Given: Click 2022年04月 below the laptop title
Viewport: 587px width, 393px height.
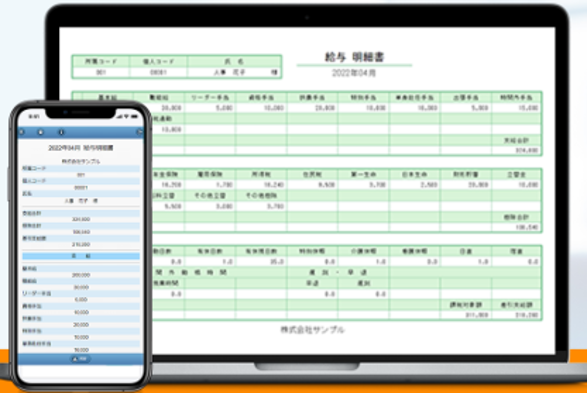Looking at the screenshot, I should point(354,73).
